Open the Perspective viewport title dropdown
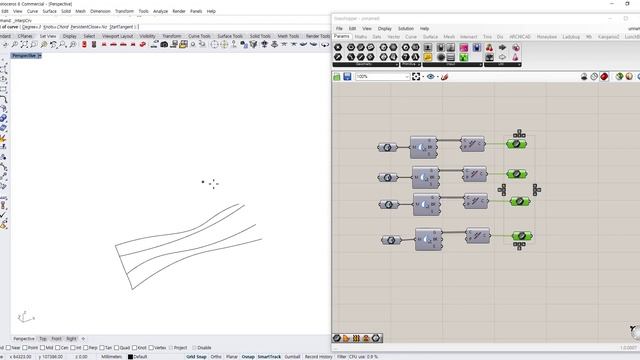This screenshot has width=640, height=360. [40, 56]
